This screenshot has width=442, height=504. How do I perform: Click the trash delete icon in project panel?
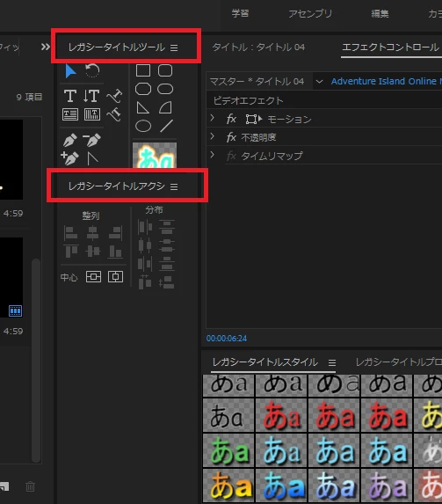[x=30, y=486]
